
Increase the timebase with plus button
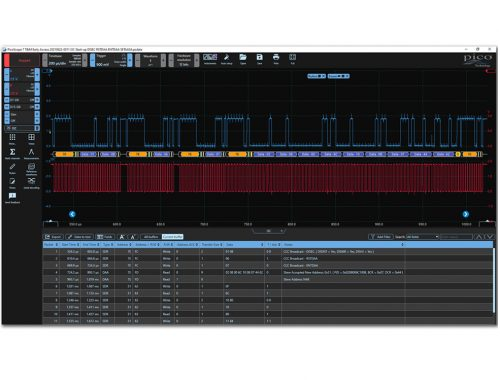click(x=85, y=60)
